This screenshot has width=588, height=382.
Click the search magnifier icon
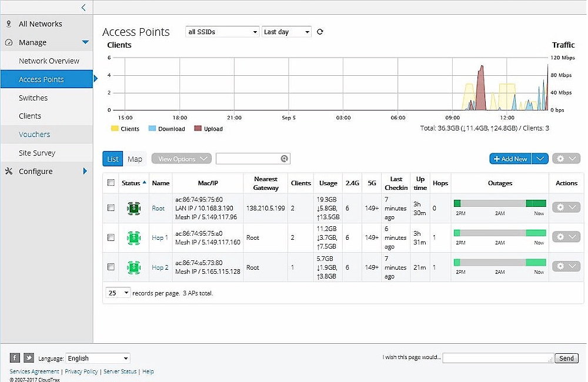pyautogui.click(x=284, y=159)
